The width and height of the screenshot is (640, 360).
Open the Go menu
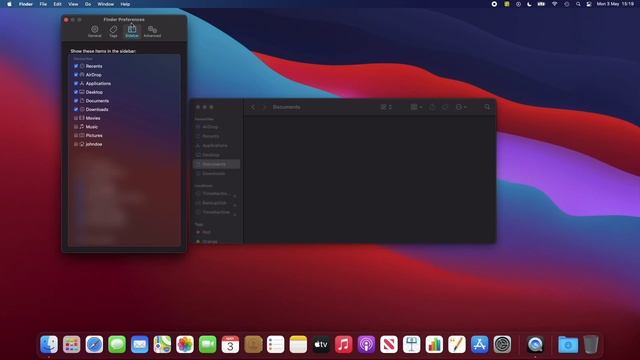pyautogui.click(x=88, y=4)
